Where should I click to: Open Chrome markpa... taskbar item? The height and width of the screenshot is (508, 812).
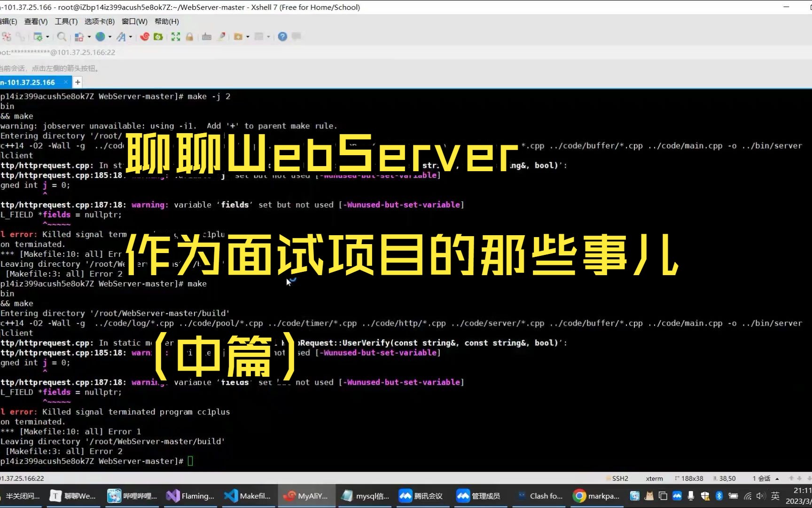click(x=597, y=496)
